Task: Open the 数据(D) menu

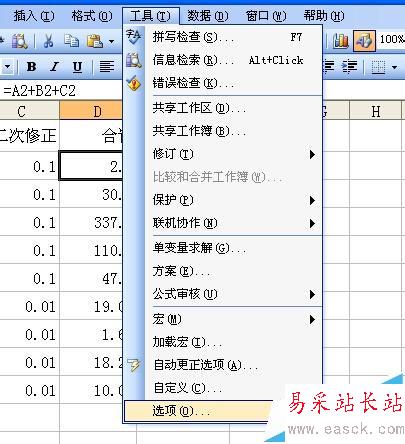Action: (x=208, y=16)
